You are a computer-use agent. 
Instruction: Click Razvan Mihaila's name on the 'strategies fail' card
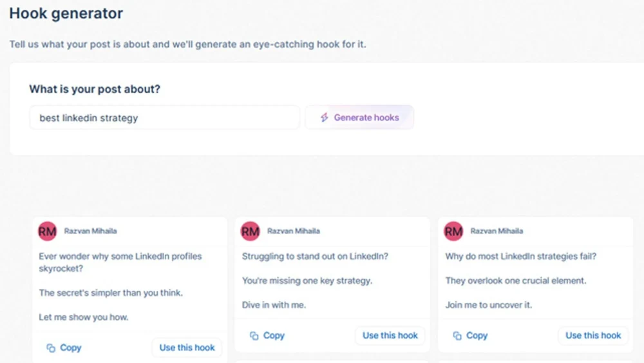497,231
